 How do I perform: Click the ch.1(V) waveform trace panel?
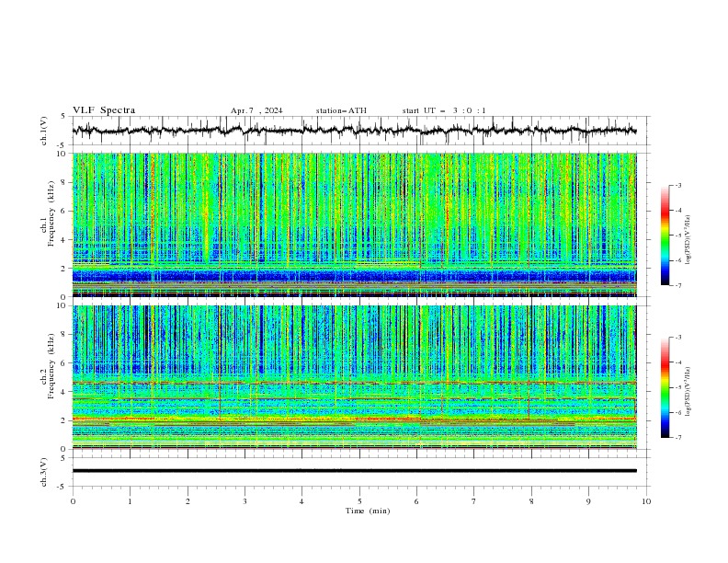coord(360,131)
